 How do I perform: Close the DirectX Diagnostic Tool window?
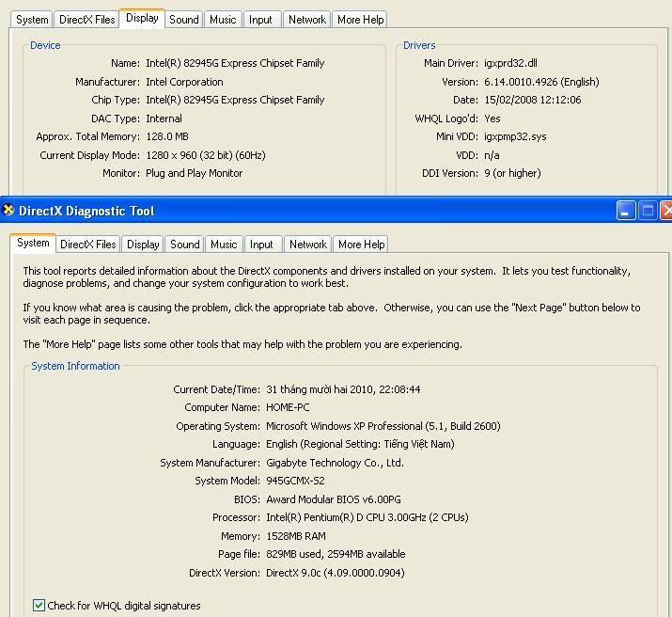click(666, 211)
